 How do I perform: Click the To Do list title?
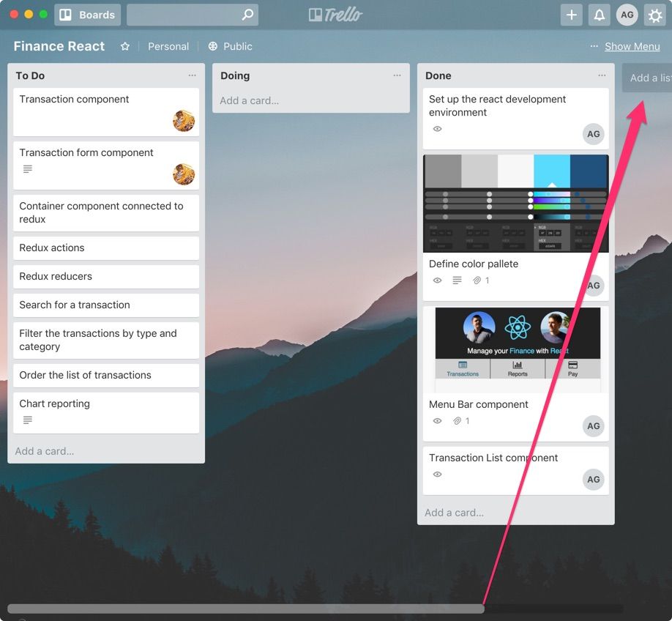tap(30, 75)
